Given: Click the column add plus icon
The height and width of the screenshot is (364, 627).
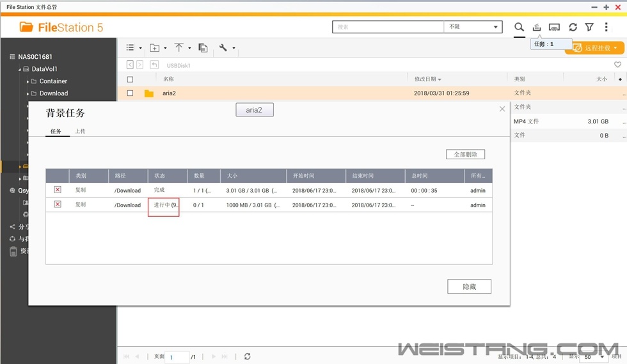Looking at the screenshot, I should tap(620, 79).
